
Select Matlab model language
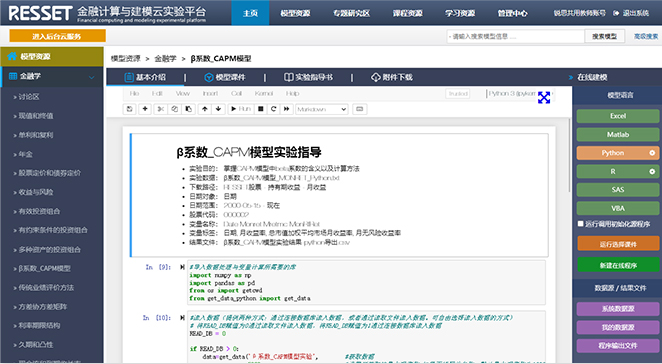coord(618,134)
